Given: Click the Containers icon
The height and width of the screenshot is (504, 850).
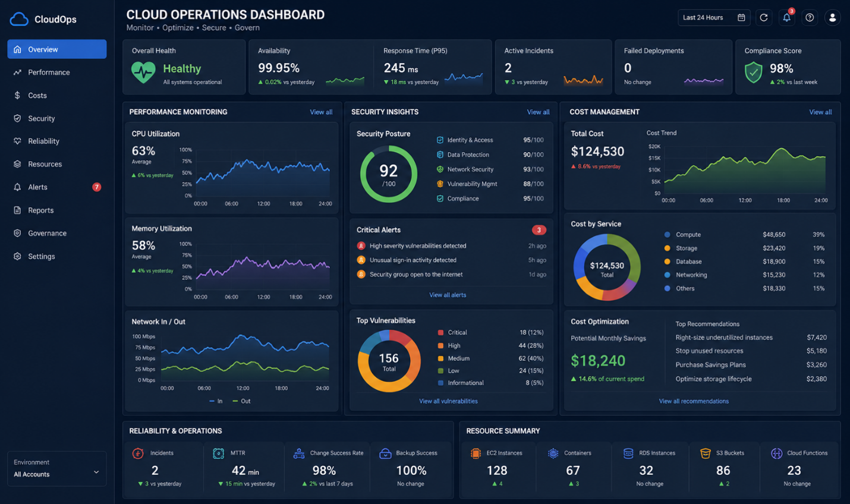Looking at the screenshot, I should point(553,453).
